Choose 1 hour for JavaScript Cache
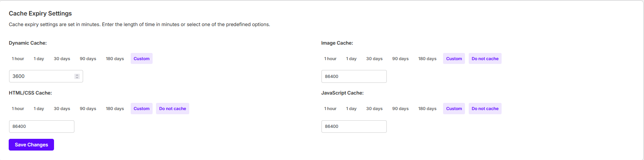 [330, 109]
